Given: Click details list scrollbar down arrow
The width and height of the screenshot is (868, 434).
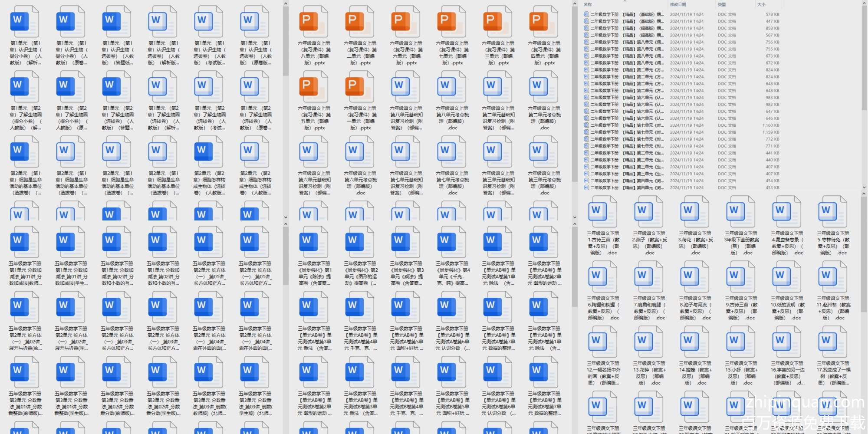Looking at the screenshot, I should [864, 188].
